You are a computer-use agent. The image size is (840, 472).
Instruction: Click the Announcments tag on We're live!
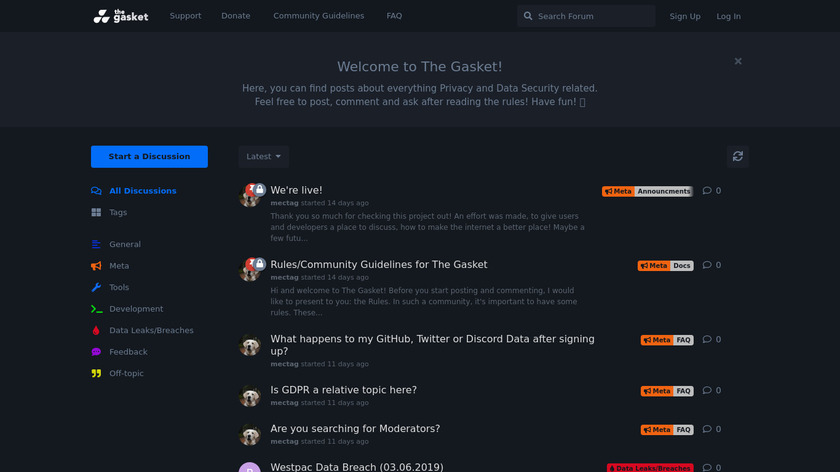[x=664, y=191]
